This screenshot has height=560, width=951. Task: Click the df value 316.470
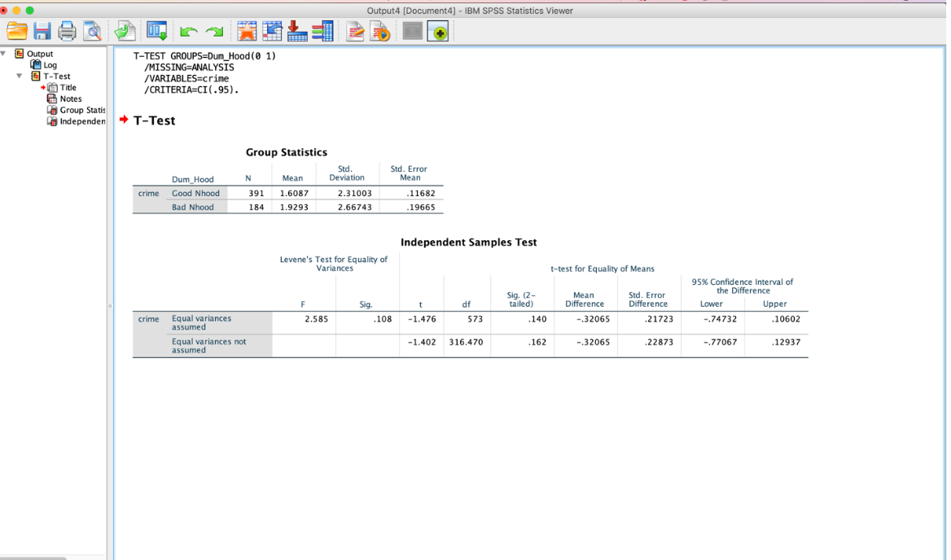pyautogui.click(x=466, y=342)
